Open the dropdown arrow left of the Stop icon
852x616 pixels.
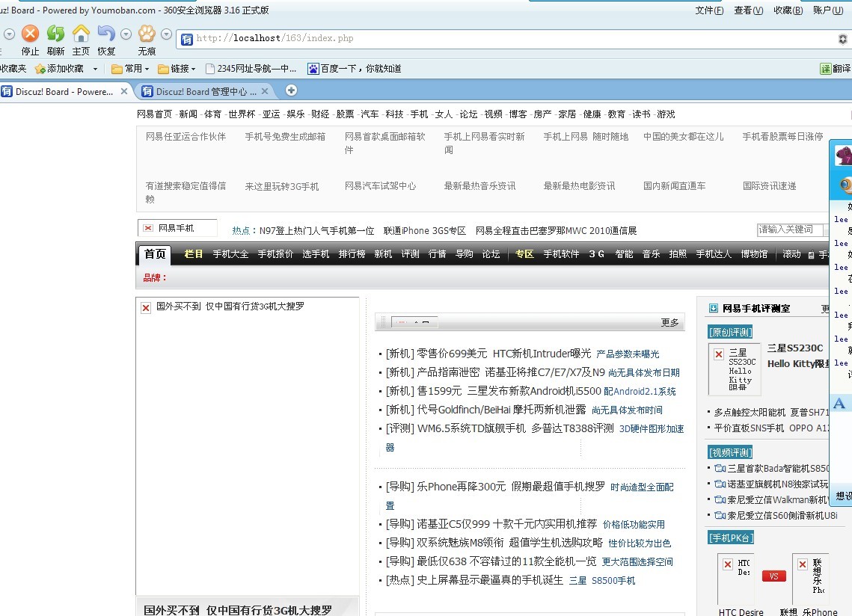click(x=9, y=34)
